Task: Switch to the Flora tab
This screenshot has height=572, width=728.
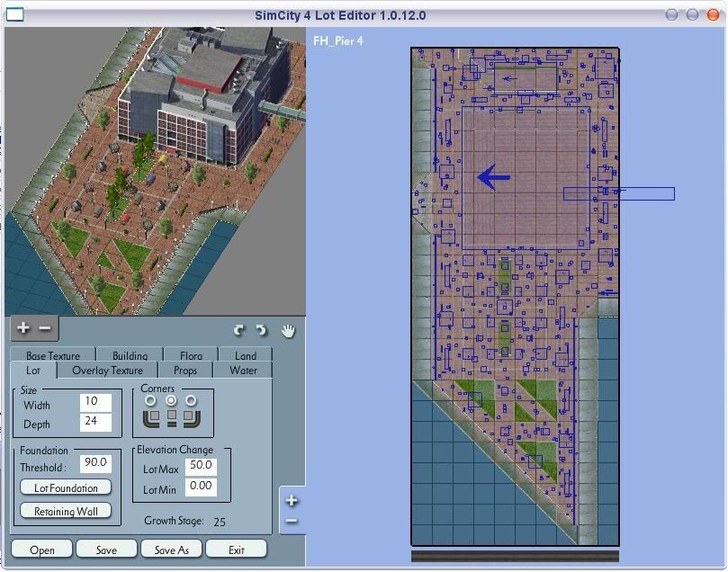Action: [191, 355]
